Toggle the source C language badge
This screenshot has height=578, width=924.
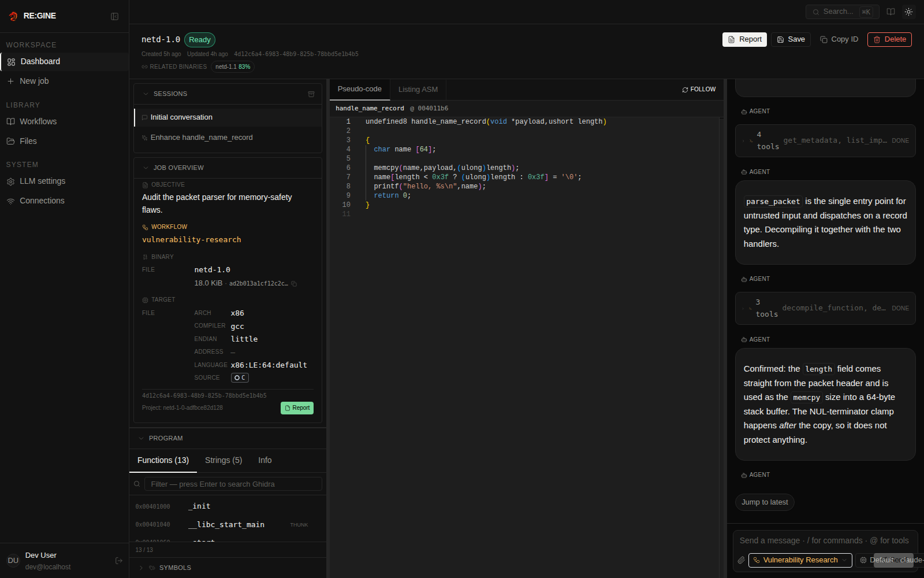[240, 377]
